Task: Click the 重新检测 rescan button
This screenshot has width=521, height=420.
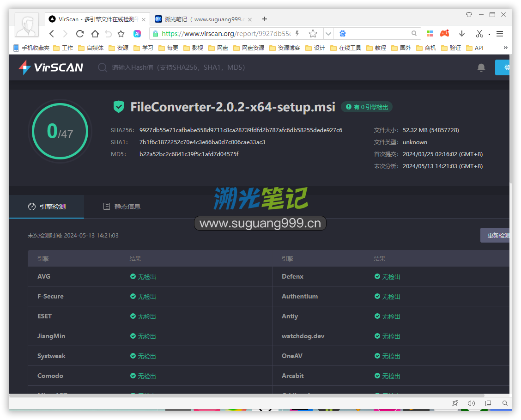Action: (x=495, y=235)
